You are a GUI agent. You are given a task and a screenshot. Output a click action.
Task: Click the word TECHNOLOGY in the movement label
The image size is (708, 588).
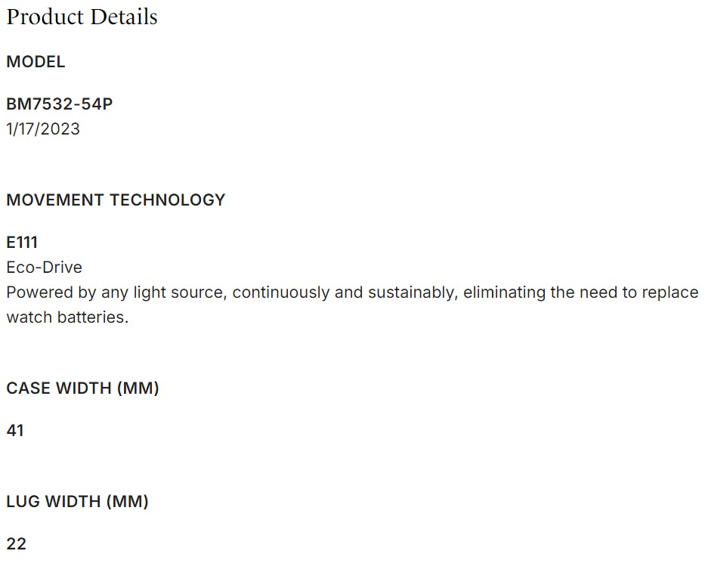click(x=168, y=200)
